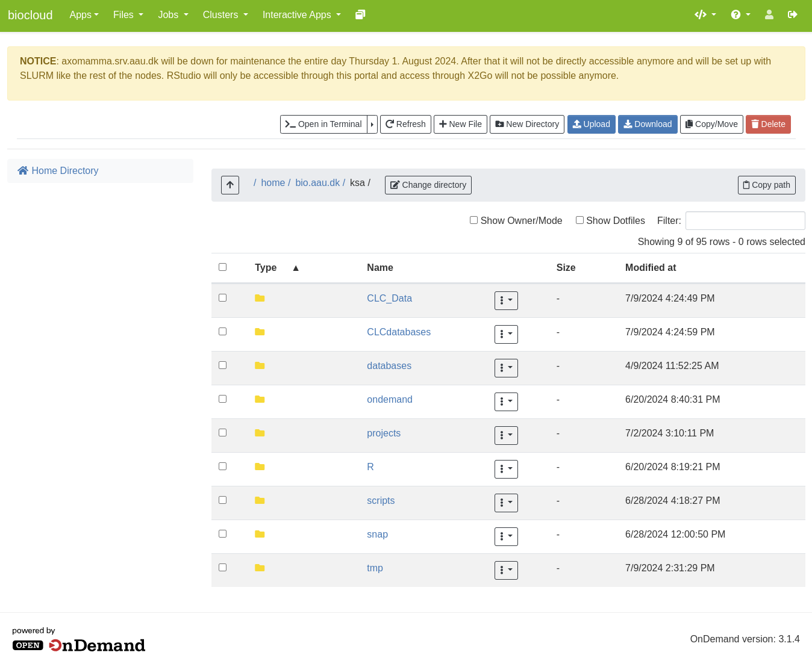Click the up-arrow parent directory button
812x664 pixels.
[x=230, y=185]
